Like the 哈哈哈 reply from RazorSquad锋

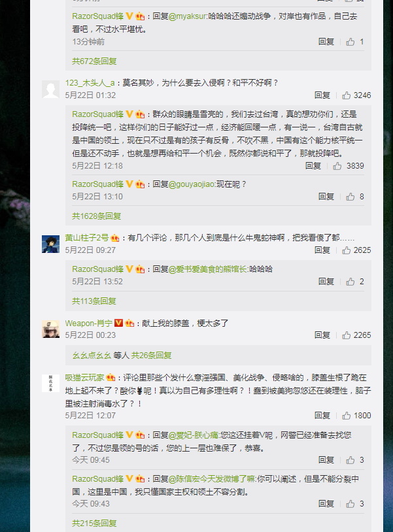pyautogui.click(x=350, y=282)
